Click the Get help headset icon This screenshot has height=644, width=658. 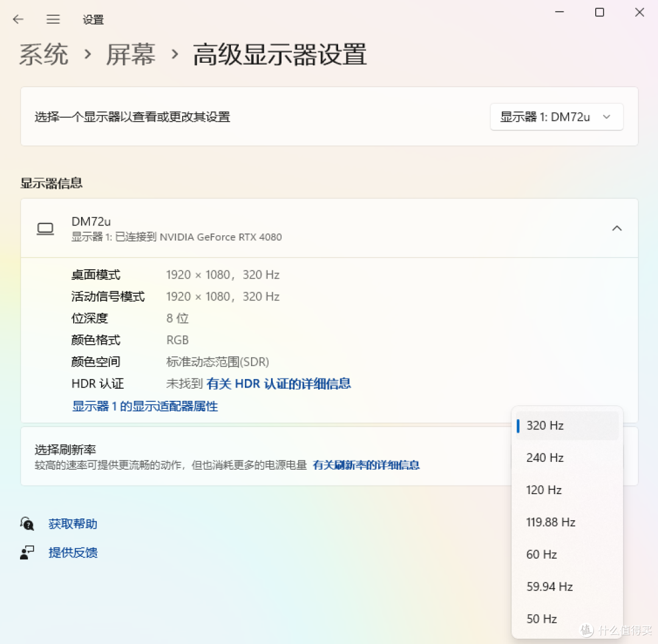point(27,523)
